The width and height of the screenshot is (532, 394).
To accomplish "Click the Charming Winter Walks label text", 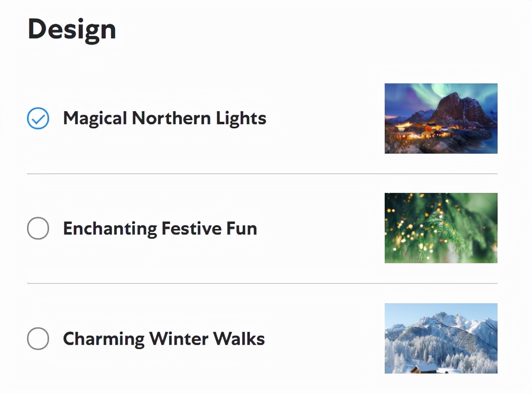I will click(164, 339).
